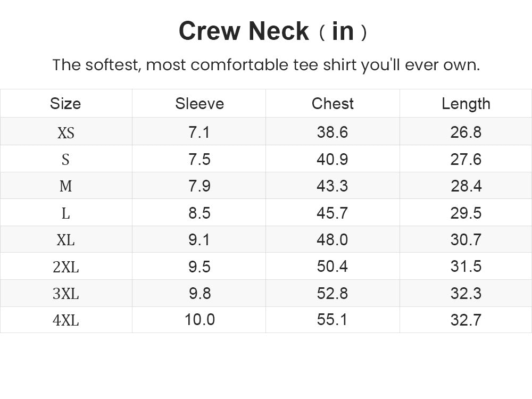Select the Chest column header
This screenshot has width=532, height=399.
tap(332, 104)
